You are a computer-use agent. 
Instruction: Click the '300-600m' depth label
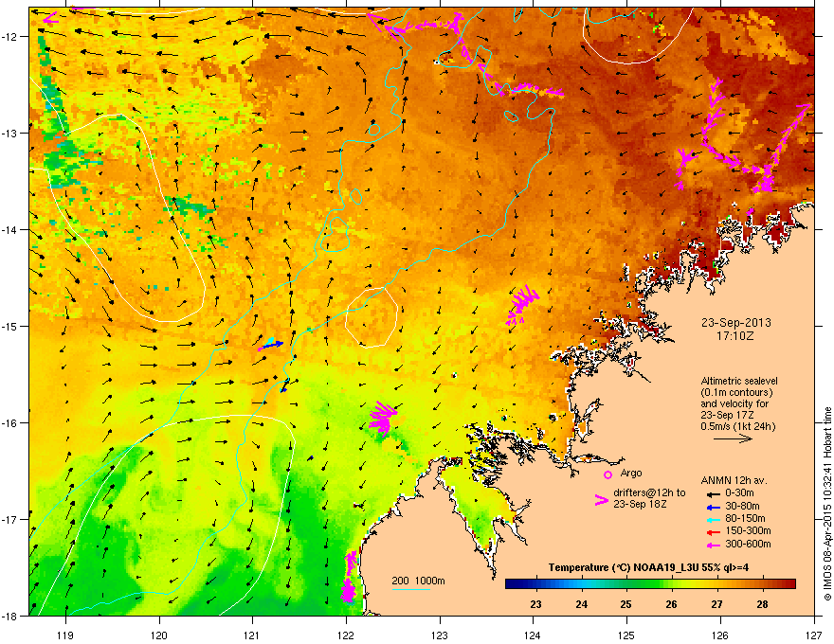click(x=748, y=545)
